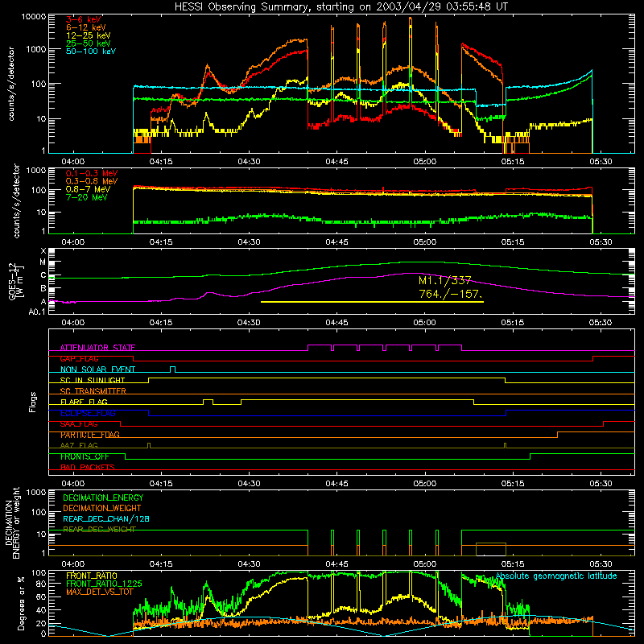Click the 10000 y-axis value in top panel
Image resolution: width=644 pixels, height=644 pixels.
point(34,17)
